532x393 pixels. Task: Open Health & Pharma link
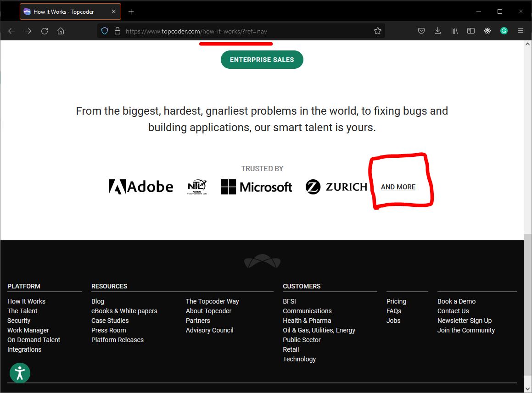307,321
